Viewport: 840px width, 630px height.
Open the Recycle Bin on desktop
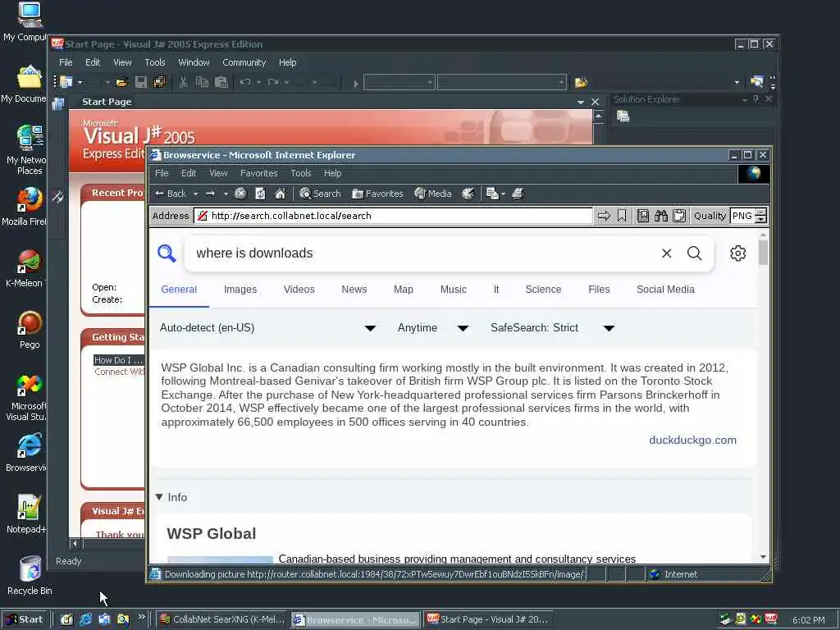(x=30, y=576)
